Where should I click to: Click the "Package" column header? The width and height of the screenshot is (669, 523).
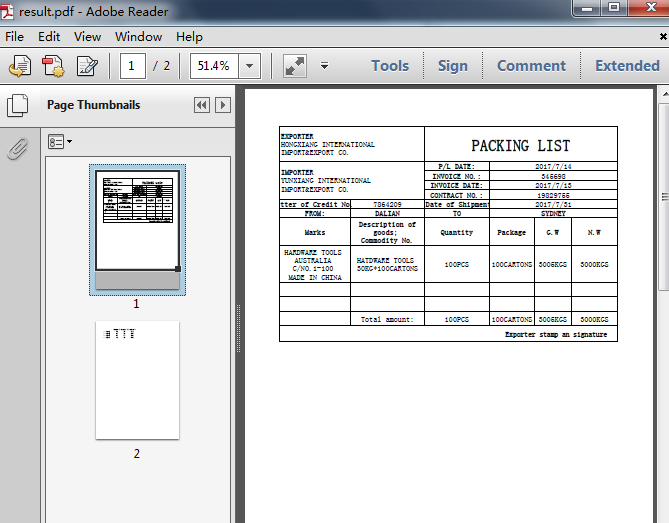point(512,232)
